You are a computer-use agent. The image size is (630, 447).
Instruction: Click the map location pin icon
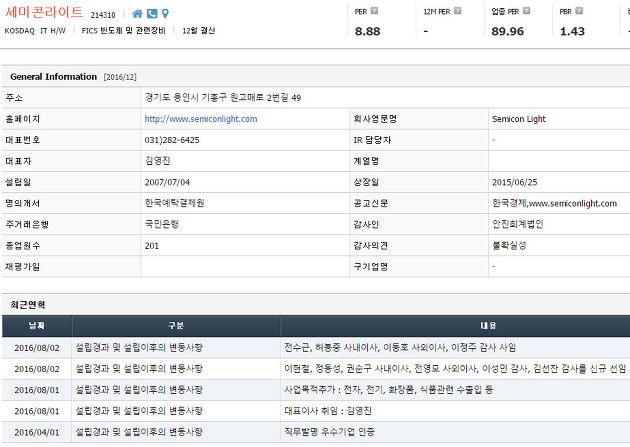click(x=165, y=14)
